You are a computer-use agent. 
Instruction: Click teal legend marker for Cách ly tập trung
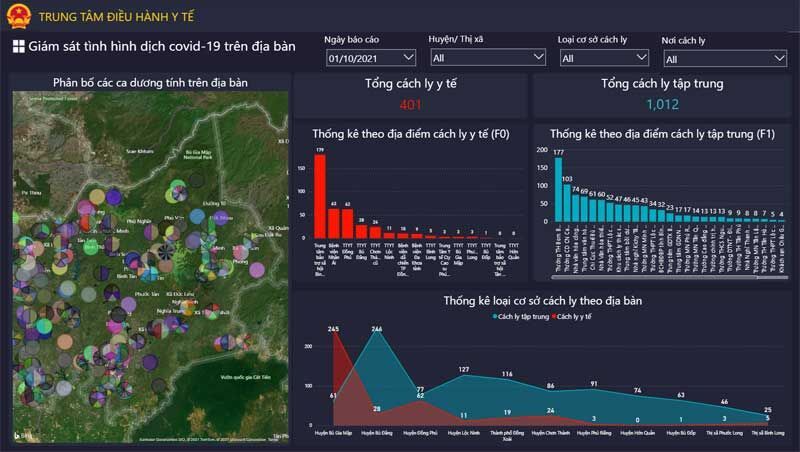point(494,317)
